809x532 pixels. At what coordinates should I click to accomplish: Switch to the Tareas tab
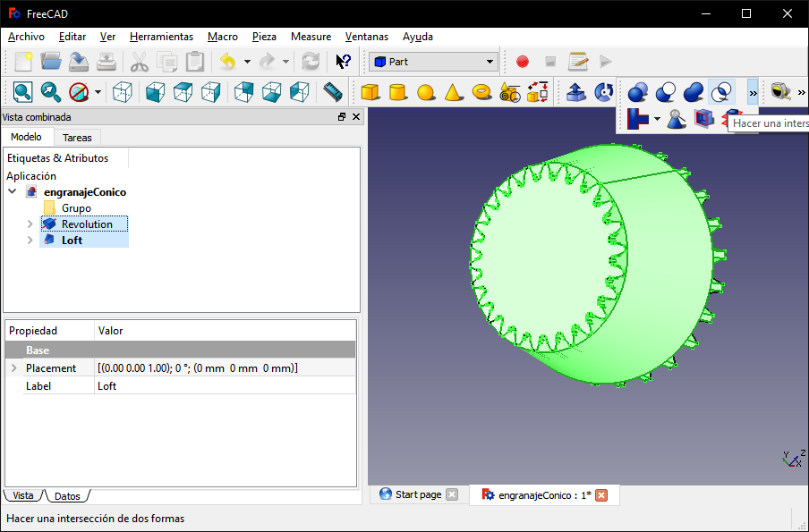point(77,138)
